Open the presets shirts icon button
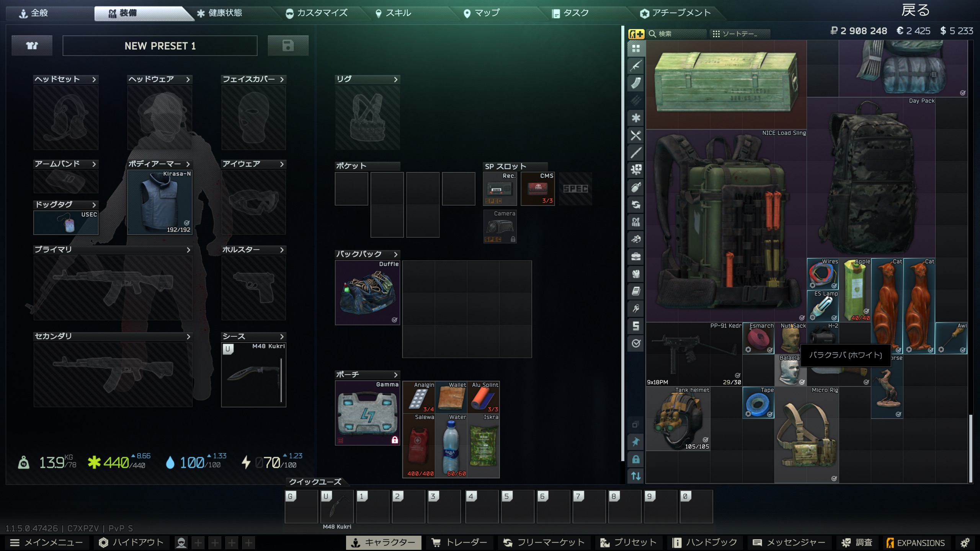 coord(32,46)
